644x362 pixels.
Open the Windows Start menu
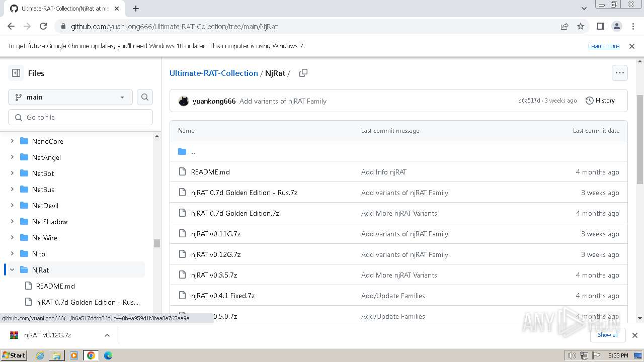click(x=14, y=355)
